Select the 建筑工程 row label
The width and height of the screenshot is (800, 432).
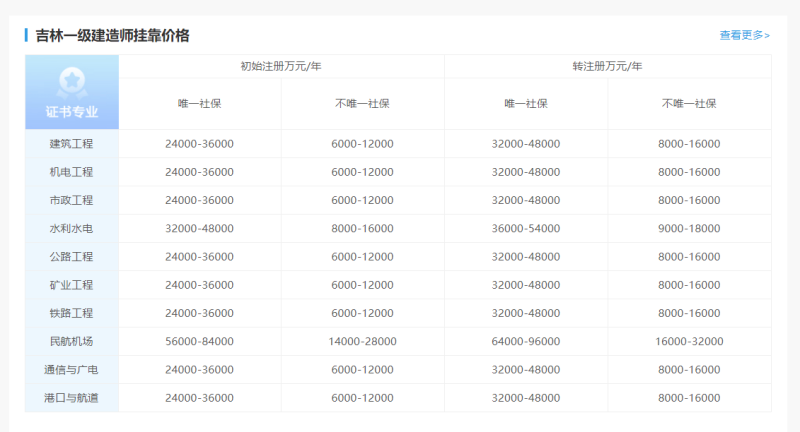tap(71, 144)
